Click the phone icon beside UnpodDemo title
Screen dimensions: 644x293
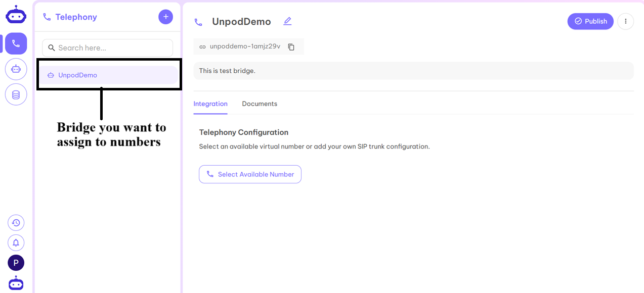(198, 22)
